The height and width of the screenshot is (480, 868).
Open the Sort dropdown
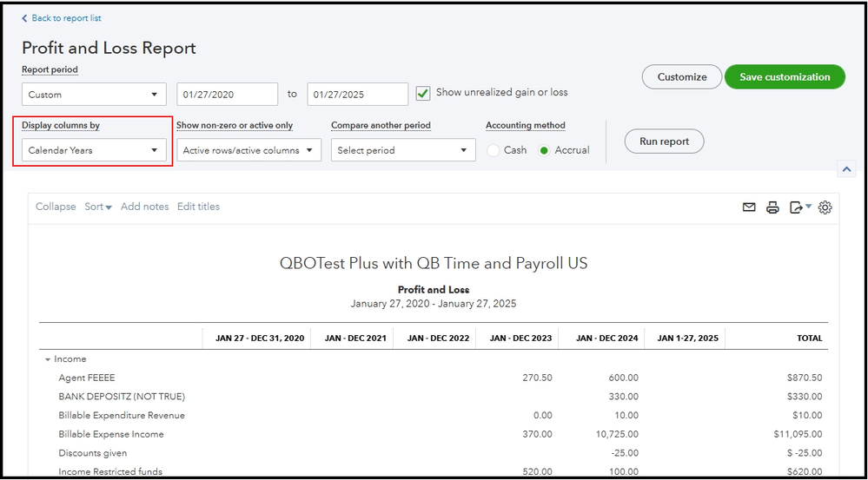pos(98,207)
